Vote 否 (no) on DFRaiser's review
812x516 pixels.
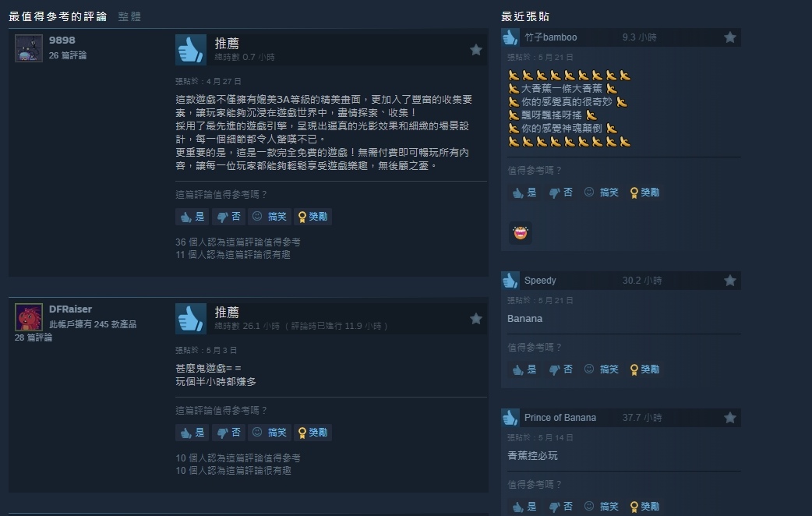click(228, 433)
